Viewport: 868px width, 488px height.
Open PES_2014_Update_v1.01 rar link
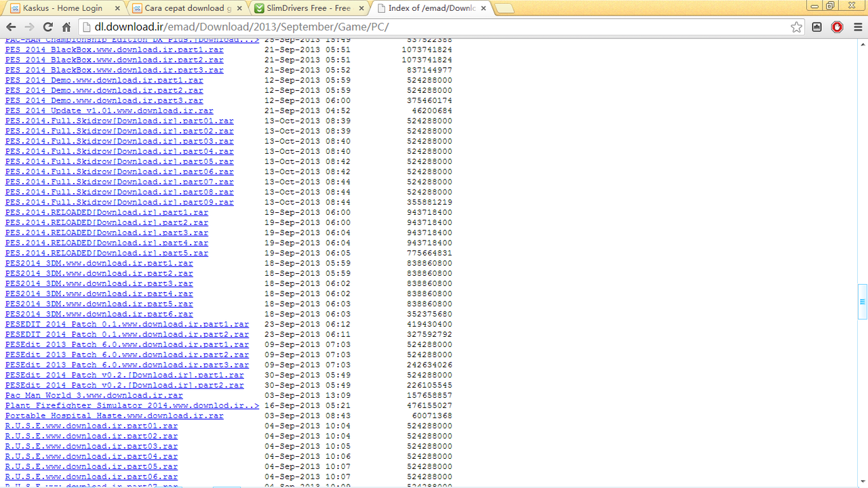pyautogui.click(x=109, y=110)
